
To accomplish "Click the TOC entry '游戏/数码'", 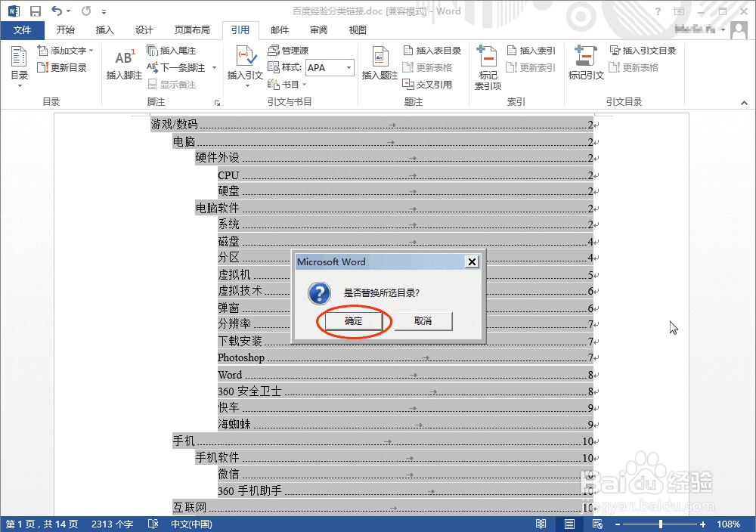I will [174, 125].
